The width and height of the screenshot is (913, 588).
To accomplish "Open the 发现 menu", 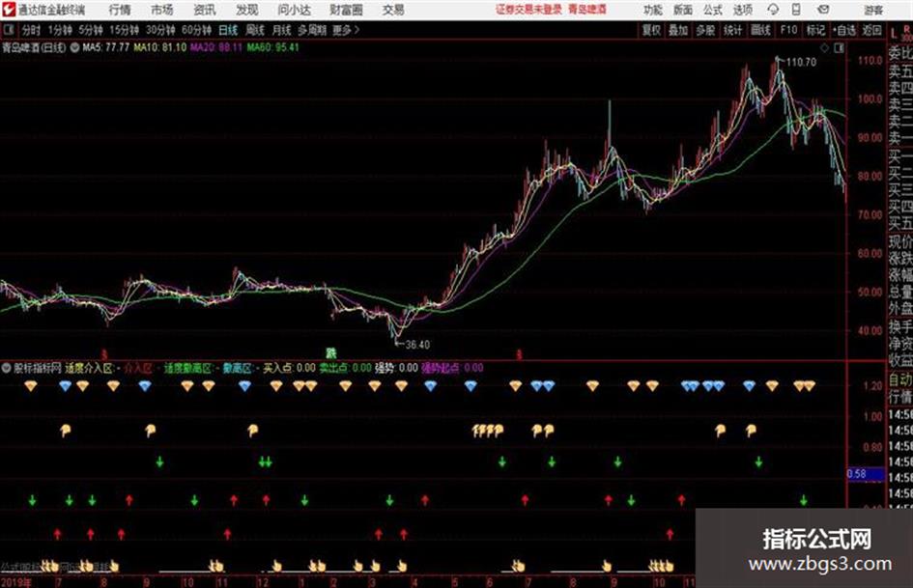I will pyautogui.click(x=247, y=10).
